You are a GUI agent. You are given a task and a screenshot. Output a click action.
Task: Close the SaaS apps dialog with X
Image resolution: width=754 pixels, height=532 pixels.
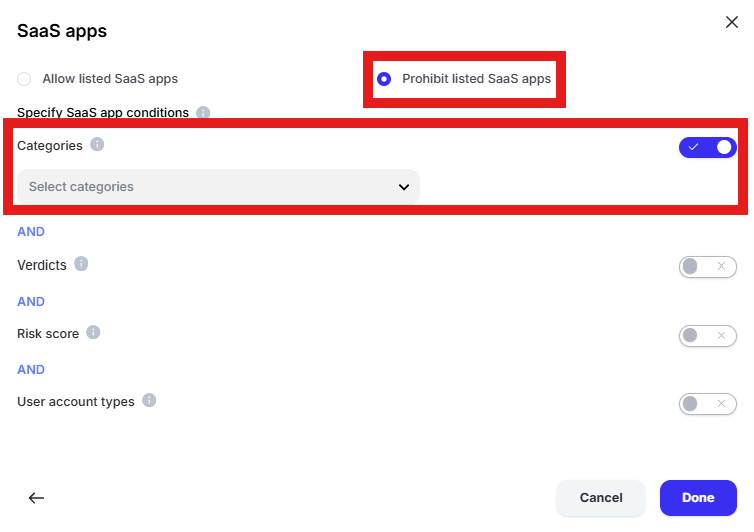pyautogui.click(x=731, y=22)
